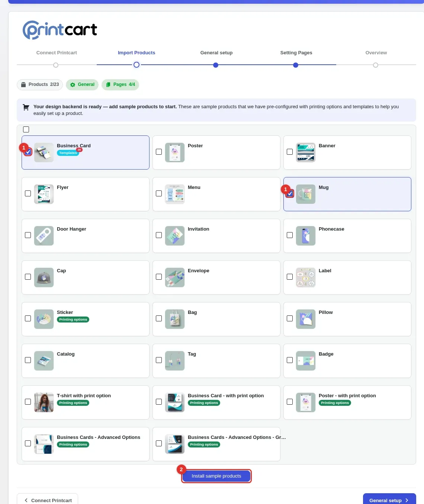Click the Label product thumbnail
Image resolution: width=424 pixels, height=504 pixels.
click(x=306, y=277)
